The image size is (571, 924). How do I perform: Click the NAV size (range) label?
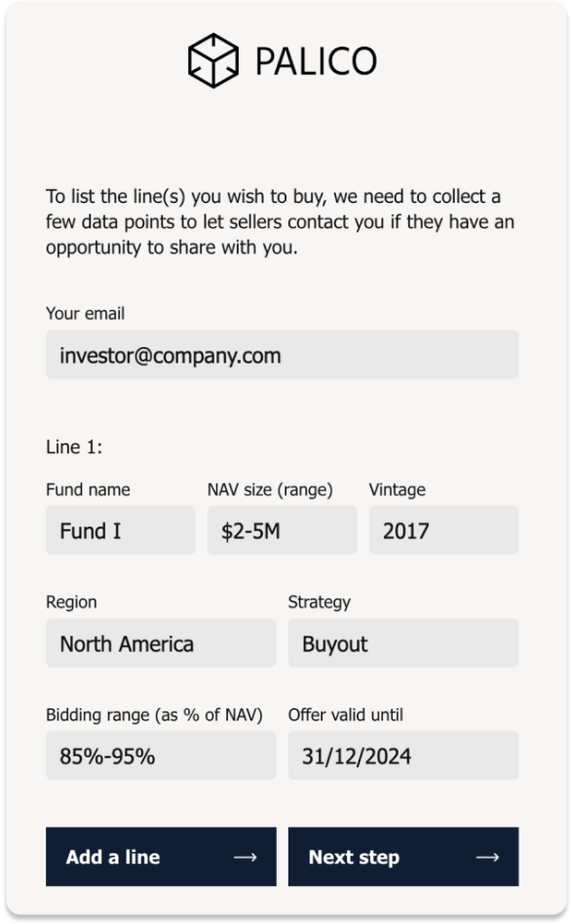pos(270,489)
